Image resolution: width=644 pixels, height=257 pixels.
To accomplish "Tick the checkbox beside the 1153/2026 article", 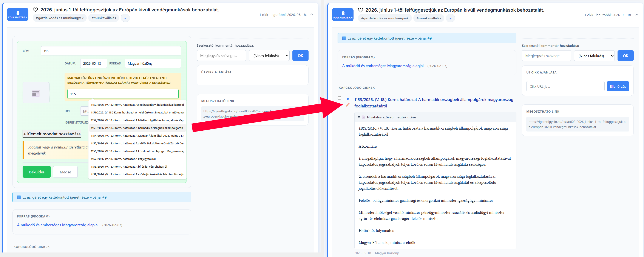I will [x=339, y=98].
